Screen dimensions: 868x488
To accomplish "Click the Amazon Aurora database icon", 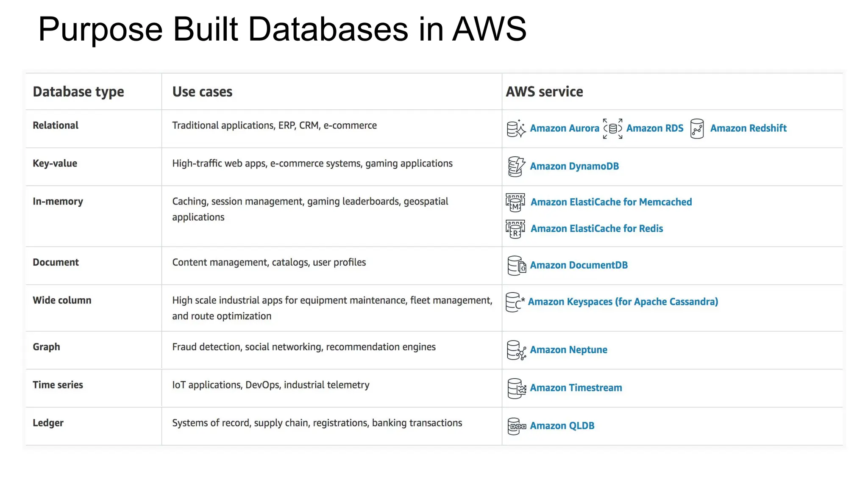I will pyautogui.click(x=516, y=128).
